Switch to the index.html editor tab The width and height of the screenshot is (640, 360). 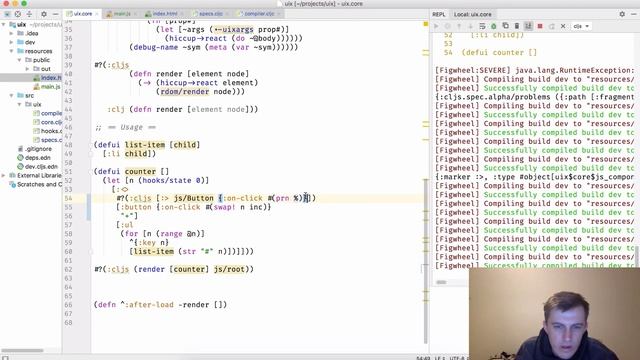(165, 14)
